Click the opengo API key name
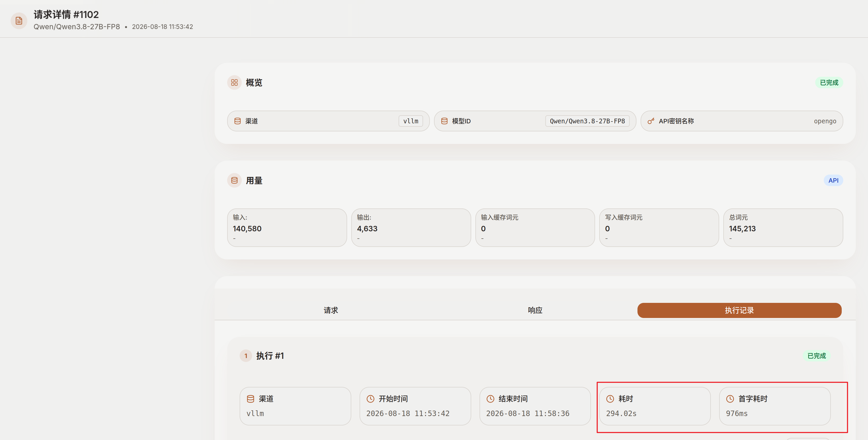Viewport: 868px width, 440px height. click(x=825, y=121)
